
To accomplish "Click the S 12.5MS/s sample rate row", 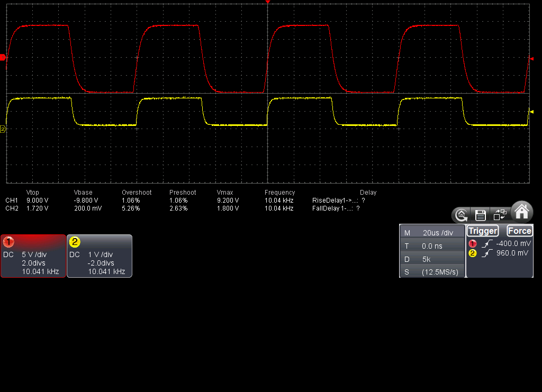I will [x=432, y=272].
